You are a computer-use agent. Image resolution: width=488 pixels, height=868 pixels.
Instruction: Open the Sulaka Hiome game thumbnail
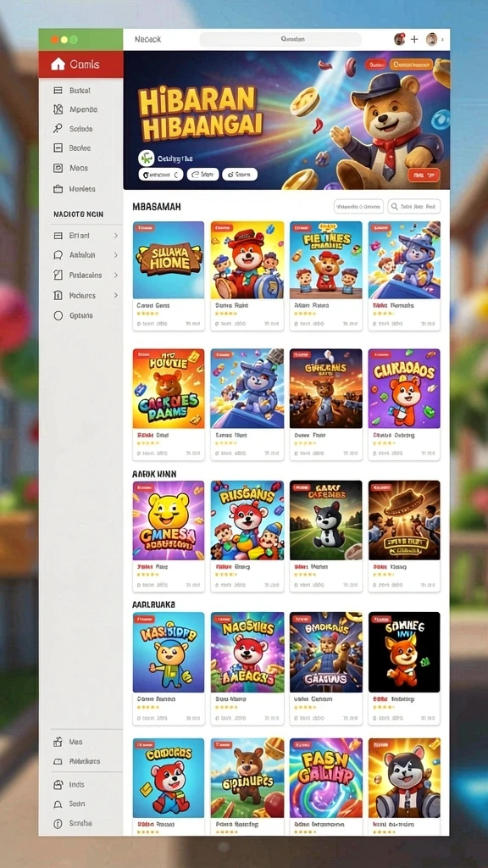(x=169, y=260)
